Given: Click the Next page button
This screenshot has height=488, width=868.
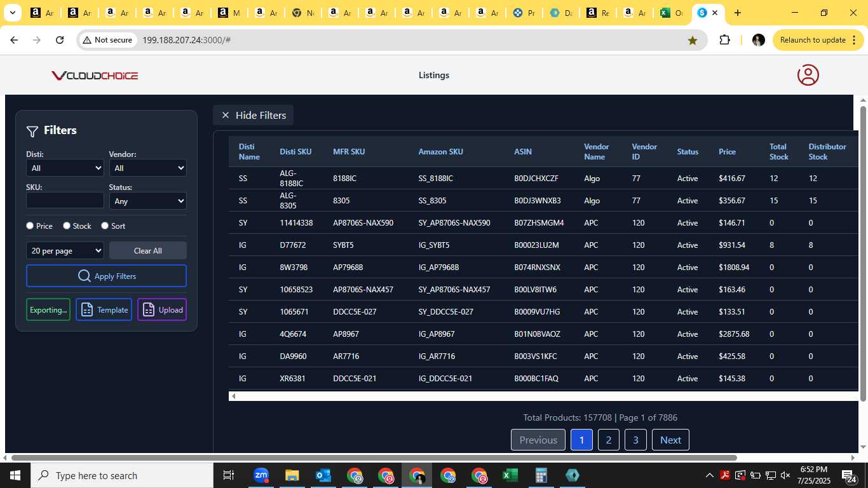Looking at the screenshot, I should (x=670, y=440).
